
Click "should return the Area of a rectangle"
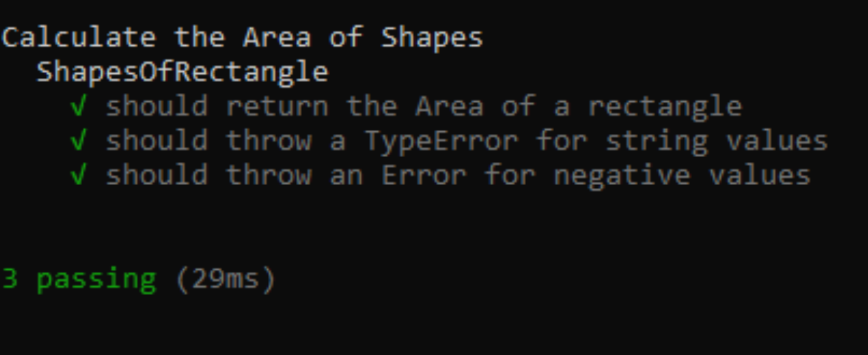[x=424, y=107]
